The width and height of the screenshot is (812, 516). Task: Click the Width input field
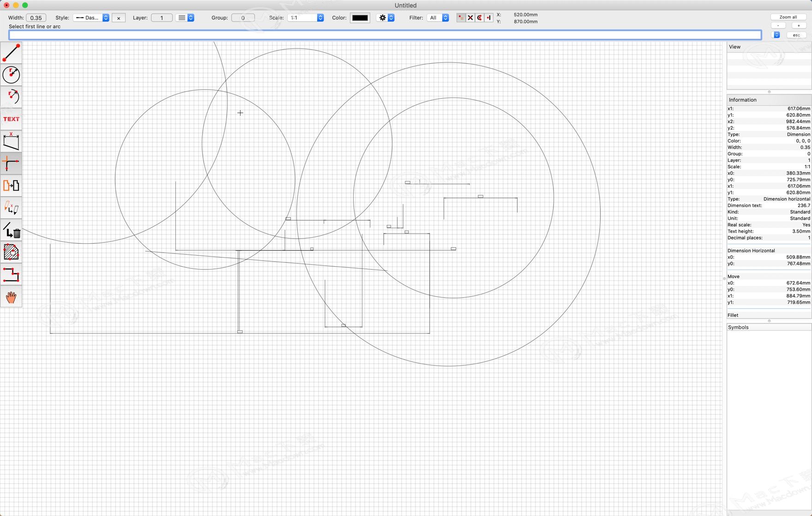pyautogui.click(x=36, y=18)
